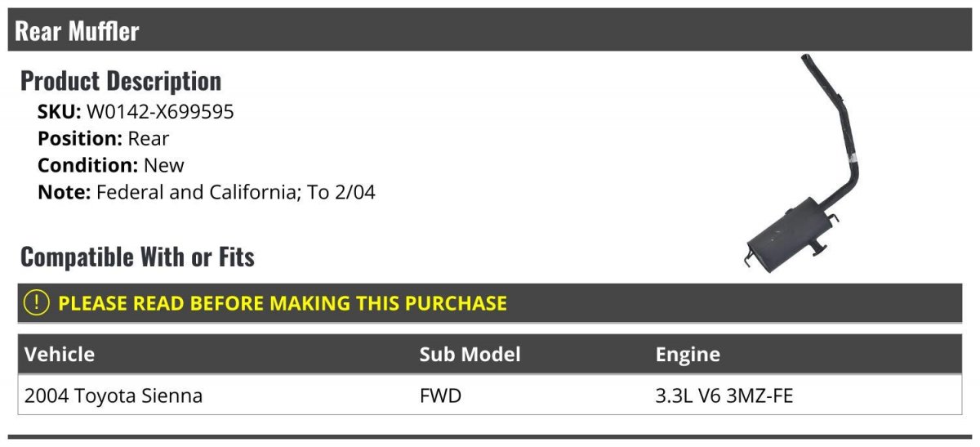This screenshot has width=980, height=447.
Task: Select the SKU number W0142-X699595
Action: click(160, 112)
